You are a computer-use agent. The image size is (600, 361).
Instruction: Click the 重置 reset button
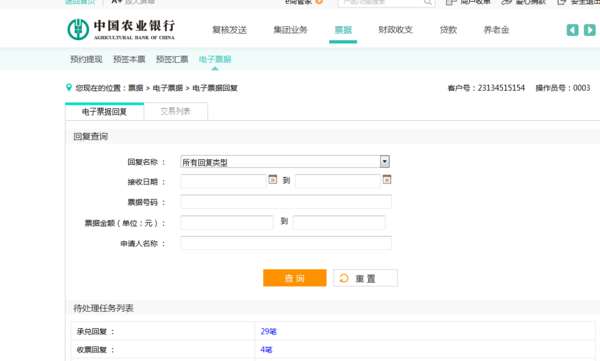(x=365, y=278)
